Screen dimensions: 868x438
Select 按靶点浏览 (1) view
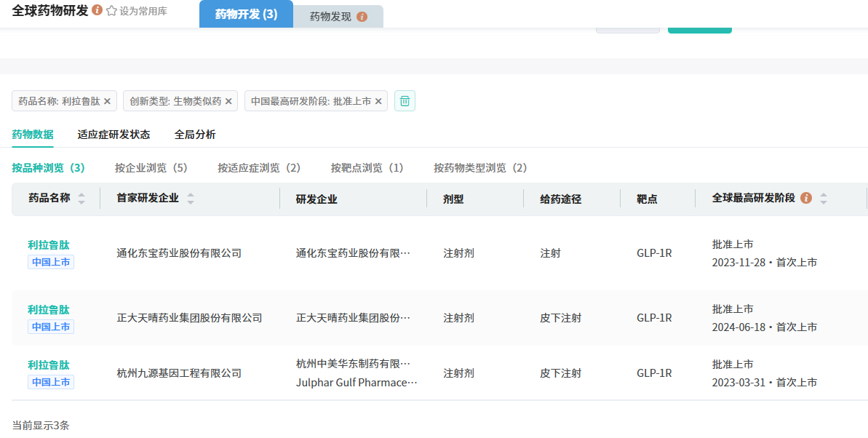pos(367,168)
